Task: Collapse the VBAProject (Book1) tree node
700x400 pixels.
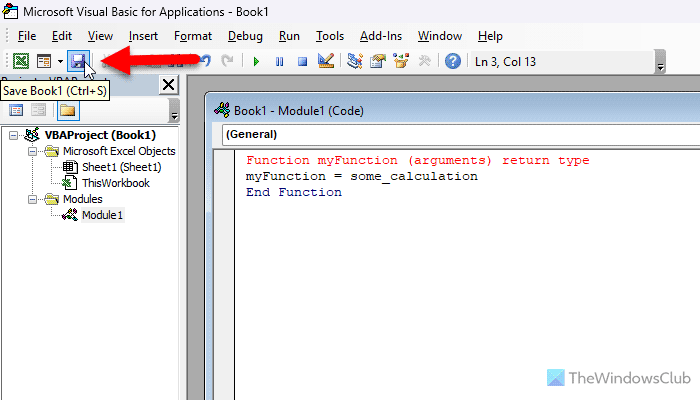Action: click(x=14, y=135)
